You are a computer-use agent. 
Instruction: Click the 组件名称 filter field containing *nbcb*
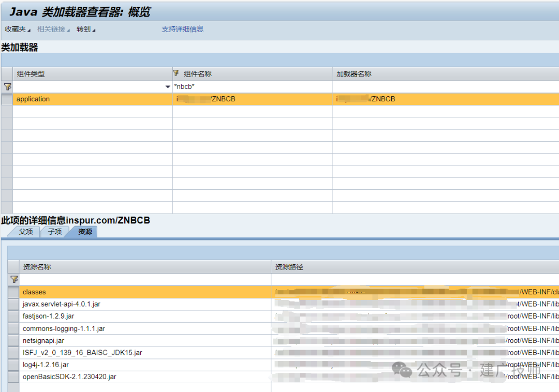tap(253, 86)
